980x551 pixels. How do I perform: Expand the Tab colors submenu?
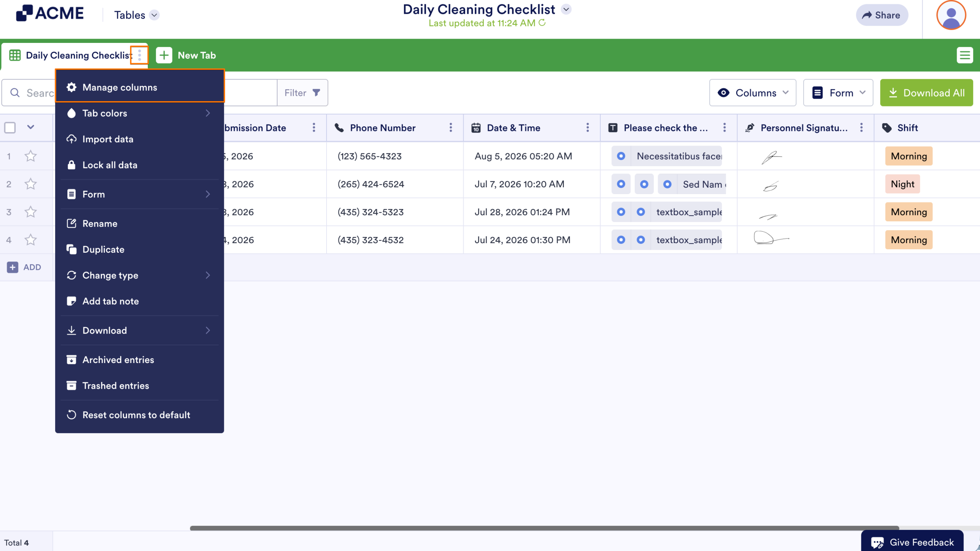coord(139,113)
